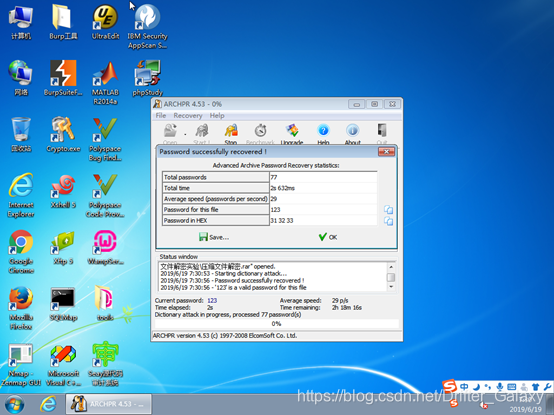
Task: Open the File menu in ARCHPR
Action: coord(161,115)
